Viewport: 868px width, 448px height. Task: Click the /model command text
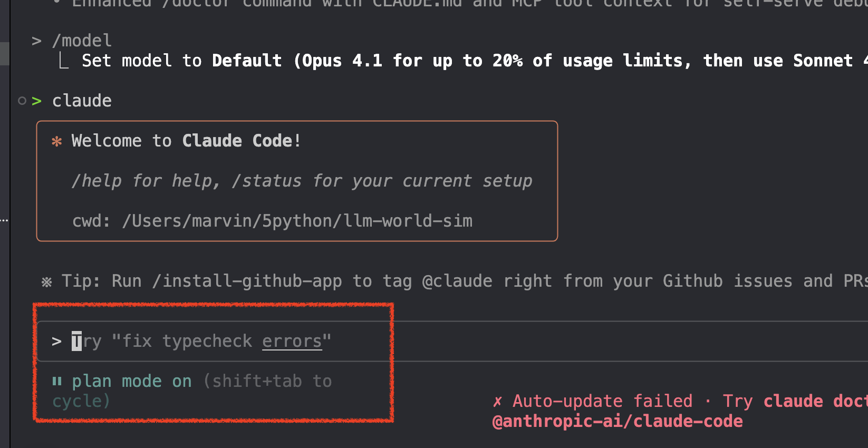(x=82, y=41)
